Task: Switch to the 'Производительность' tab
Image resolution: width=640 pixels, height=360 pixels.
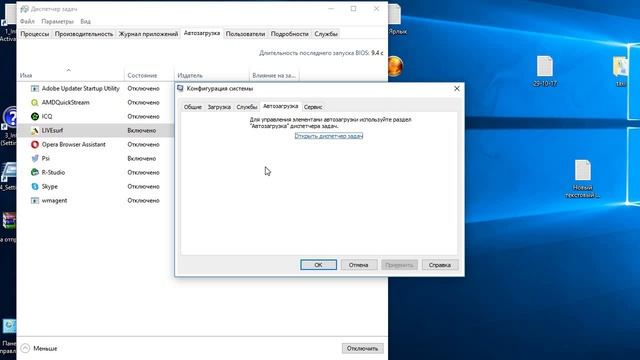Action: click(84, 34)
